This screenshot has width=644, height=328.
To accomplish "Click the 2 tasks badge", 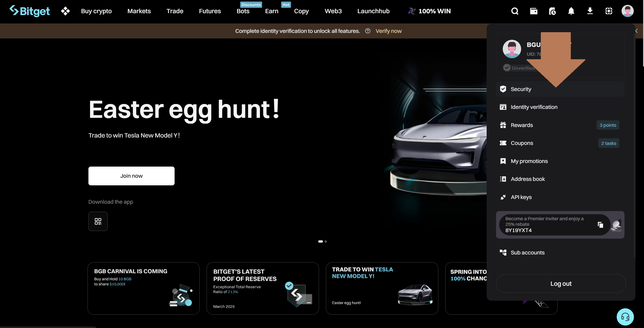I will click(x=608, y=143).
